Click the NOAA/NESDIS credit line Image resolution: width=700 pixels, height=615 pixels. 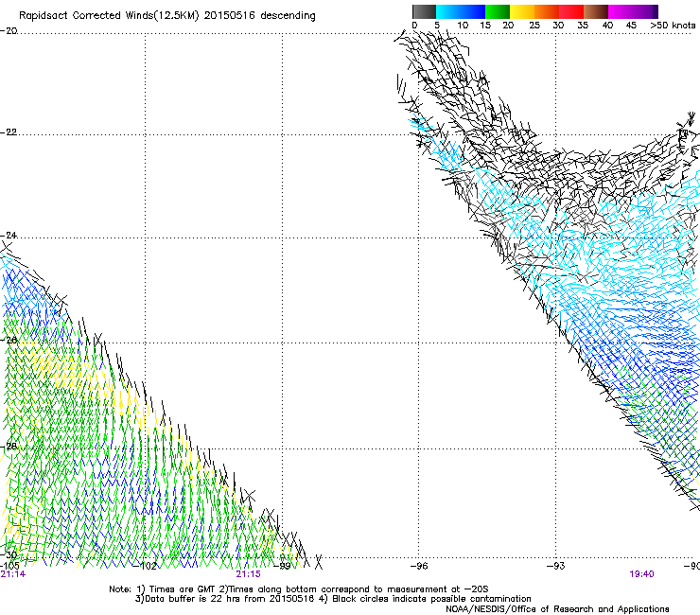[557, 609]
